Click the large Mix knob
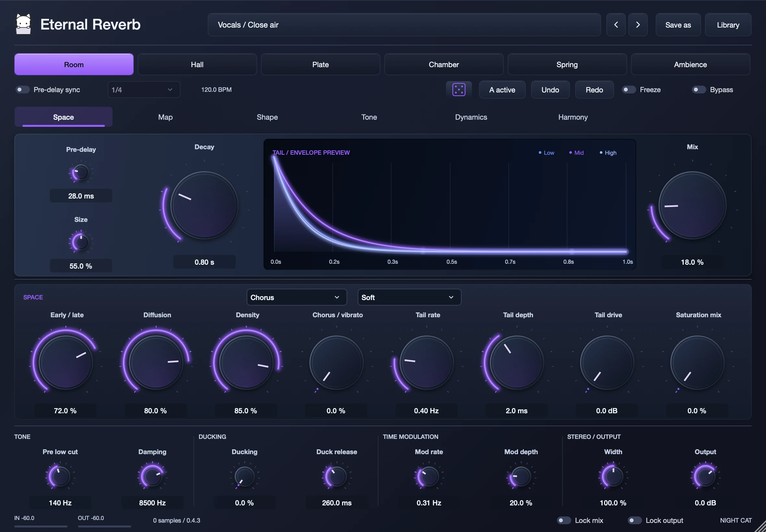The image size is (766, 532). point(692,205)
